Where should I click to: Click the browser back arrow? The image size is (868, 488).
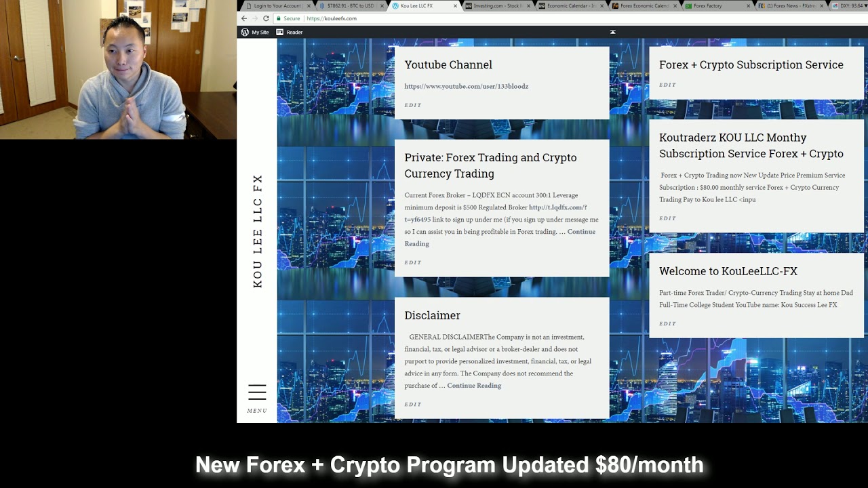pos(244,18)
